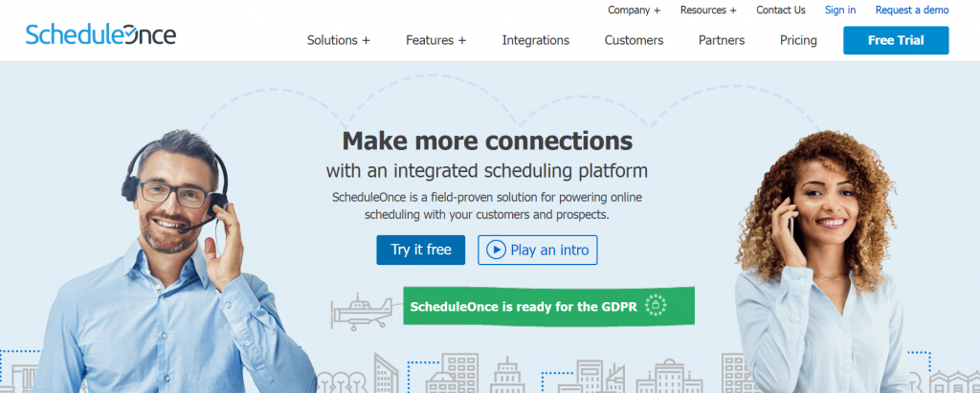Click the Request a demo link
This screenshot has width=980, height=393.
click(912, 10)
